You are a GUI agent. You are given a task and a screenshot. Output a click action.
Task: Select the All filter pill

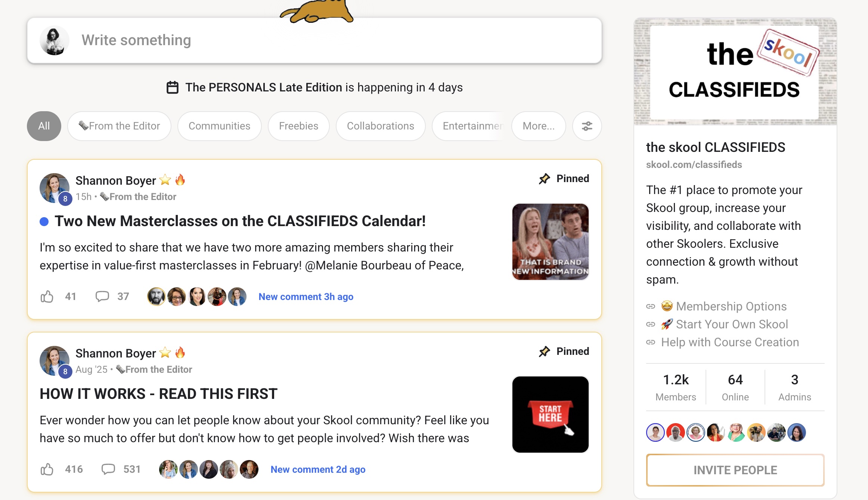coord(44,126)
